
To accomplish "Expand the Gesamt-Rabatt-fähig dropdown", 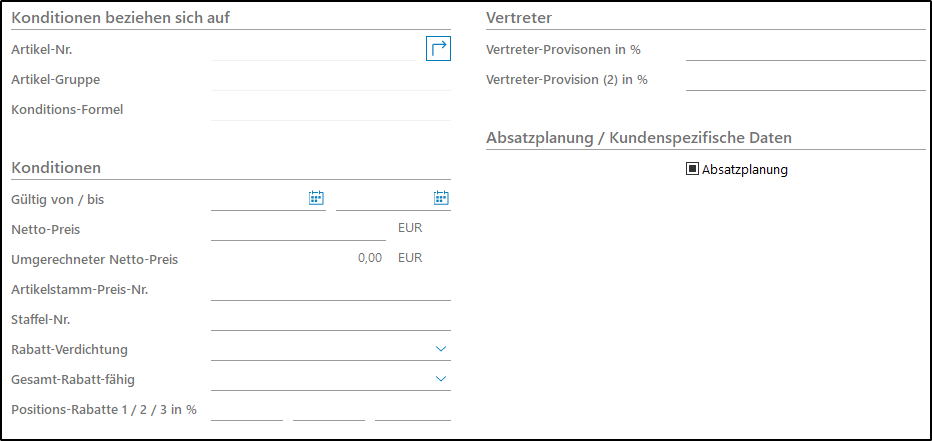I will [441, 378].
